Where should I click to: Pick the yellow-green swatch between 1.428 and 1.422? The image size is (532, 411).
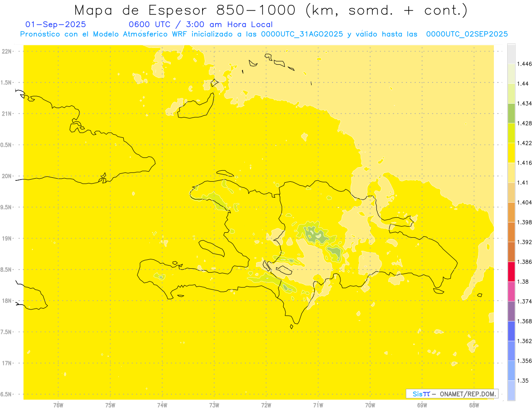511,133
